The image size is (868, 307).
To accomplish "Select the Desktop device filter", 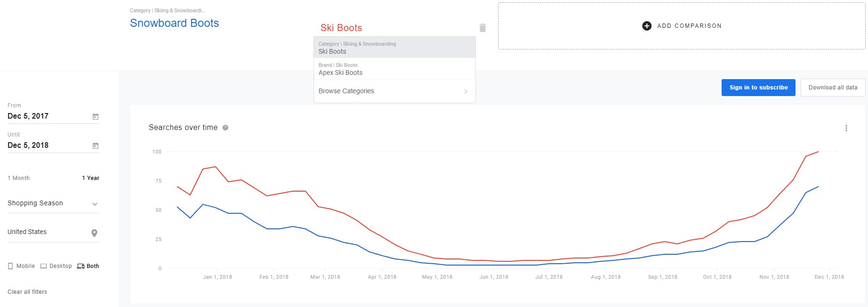I will click(x=56, y=266).
